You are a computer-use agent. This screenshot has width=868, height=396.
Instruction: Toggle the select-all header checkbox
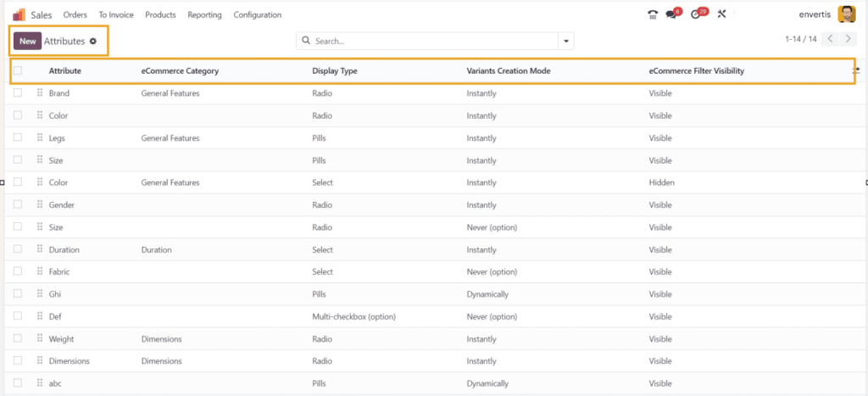pyautogui.click(x=18, y=71)
